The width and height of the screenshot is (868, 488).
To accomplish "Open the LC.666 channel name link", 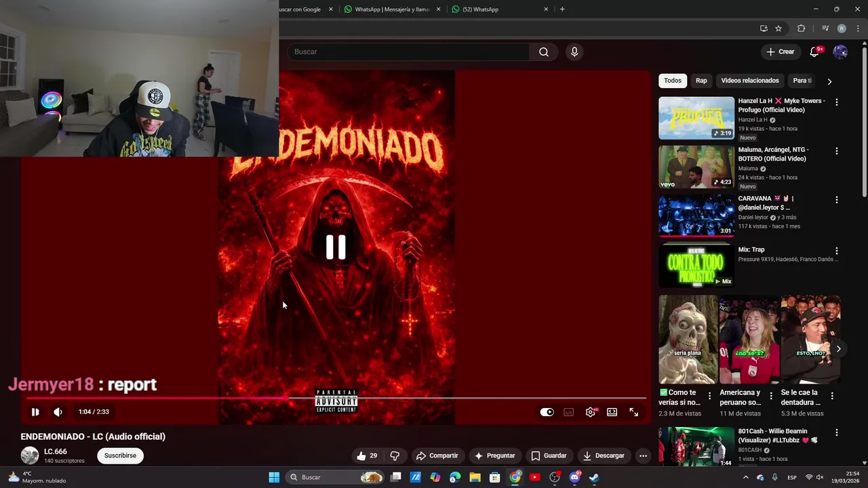I will [x=56, y=451].
